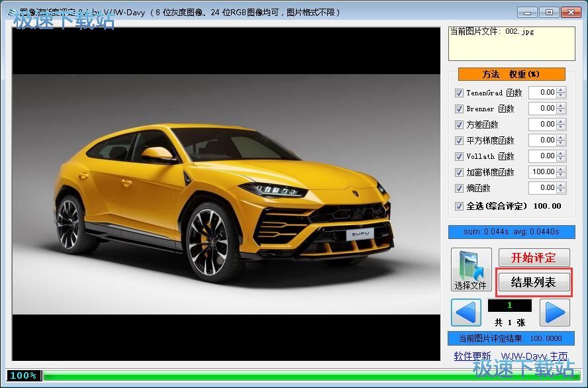Viewport: 588px width, 388px height.
Task: Click the Brenner weight value field
Action: [542, 109]
